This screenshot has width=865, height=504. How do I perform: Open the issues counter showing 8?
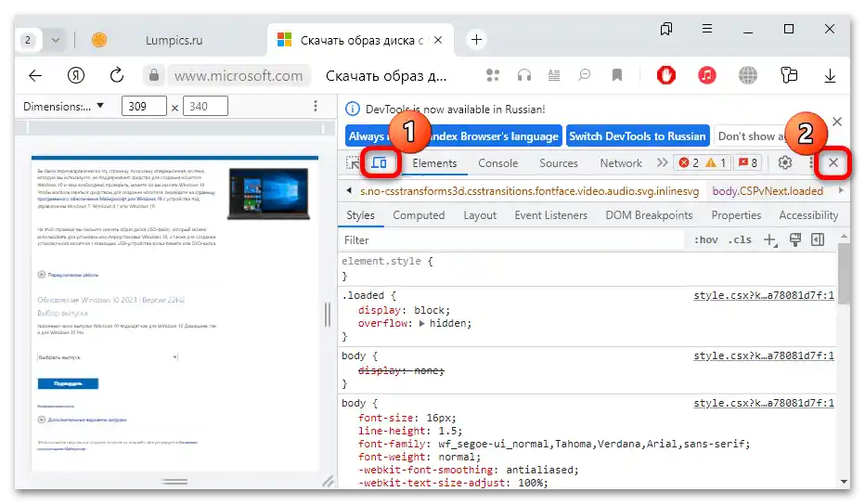748,162
